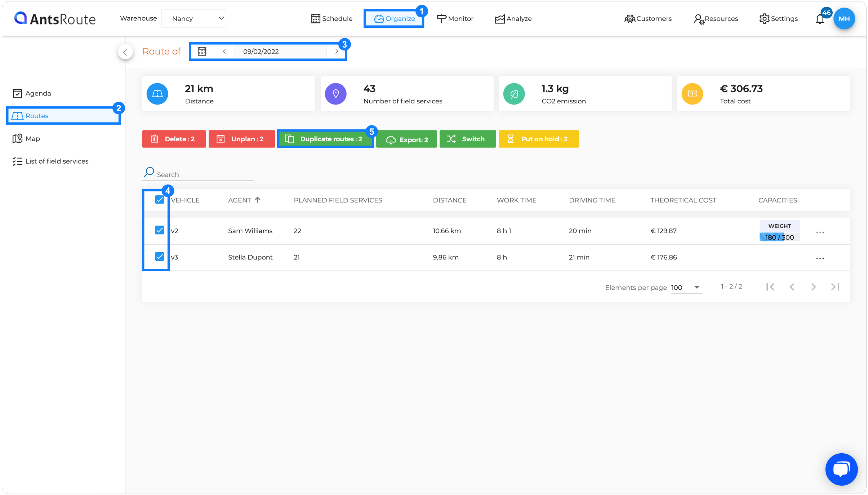The width and height of the screenshot is (868, 495).
Task: Go to the previous results page
Action: pyautogui.click(x=792, y=287)
